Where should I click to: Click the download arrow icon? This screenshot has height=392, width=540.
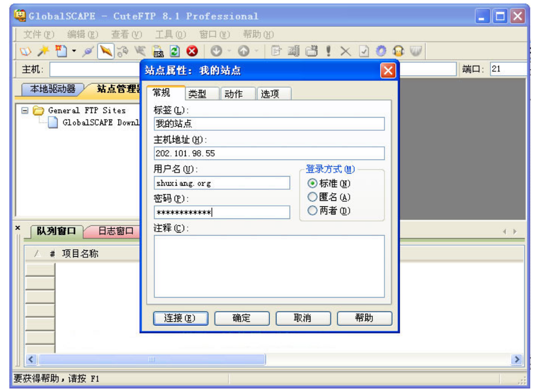[217, 51]
